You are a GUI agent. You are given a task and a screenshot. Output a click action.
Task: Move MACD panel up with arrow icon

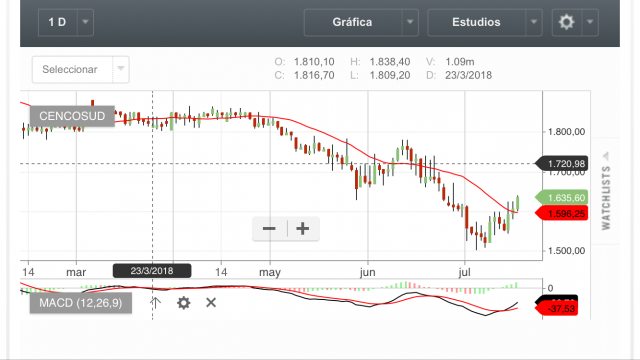pyautogui.click(x=156, y=303)
